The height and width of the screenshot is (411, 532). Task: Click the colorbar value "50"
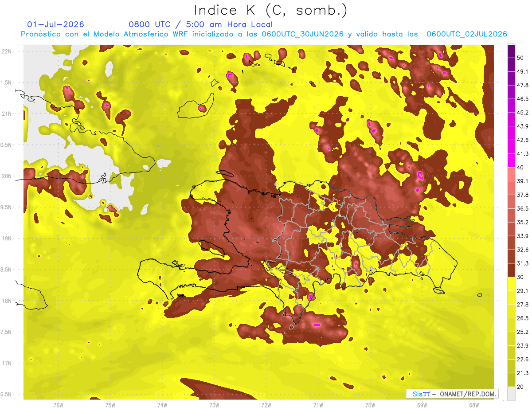click(520, 58)
